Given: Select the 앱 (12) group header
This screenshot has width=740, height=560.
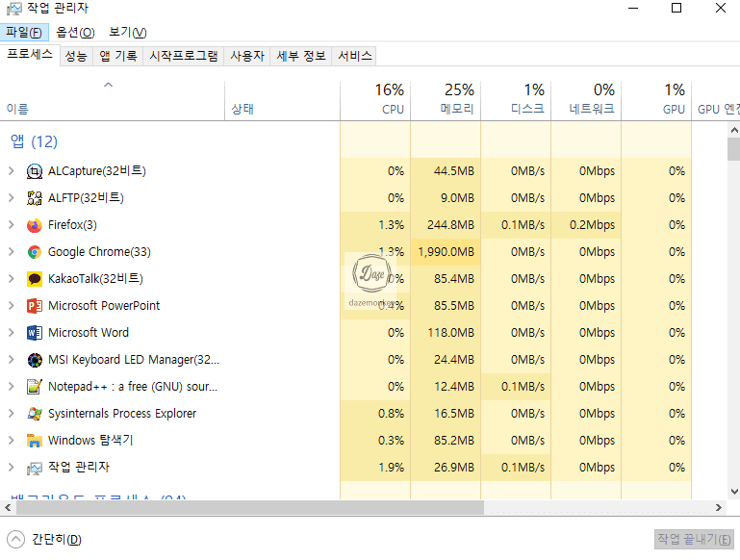Looking at the screenshot, I should coord(34,141).
